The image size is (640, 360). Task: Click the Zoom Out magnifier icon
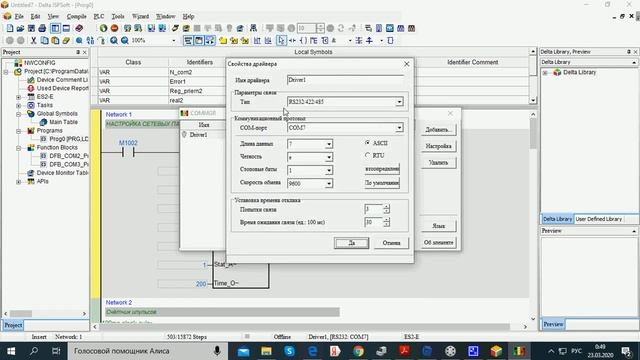coord(125,40)
